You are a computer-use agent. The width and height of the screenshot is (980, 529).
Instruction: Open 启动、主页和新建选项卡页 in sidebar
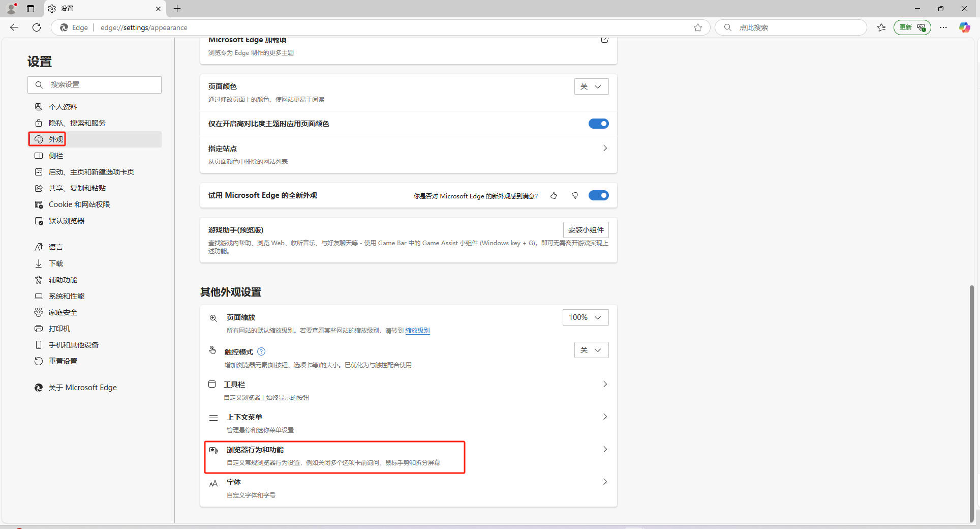tap(95, 172)
